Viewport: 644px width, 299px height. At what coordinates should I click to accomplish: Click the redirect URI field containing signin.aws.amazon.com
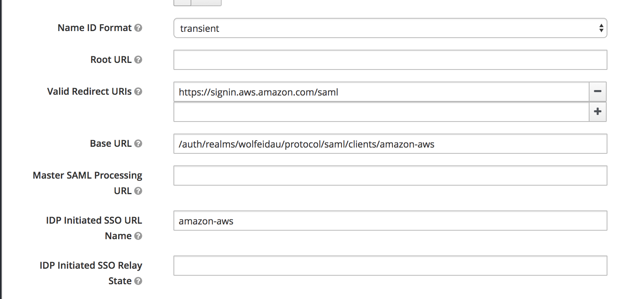click(x=381, y=92)
